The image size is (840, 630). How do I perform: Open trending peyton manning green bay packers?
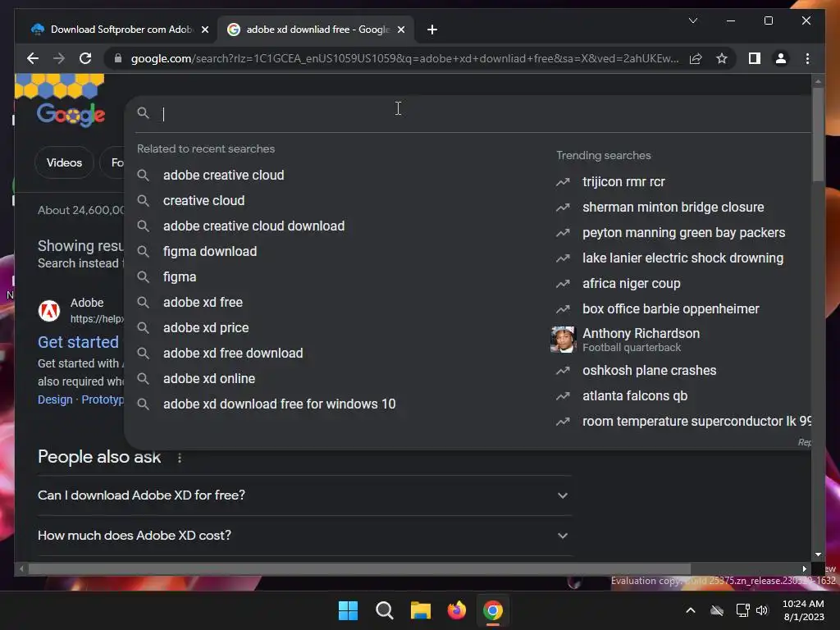pyautogui.click(x=683, y=233)
